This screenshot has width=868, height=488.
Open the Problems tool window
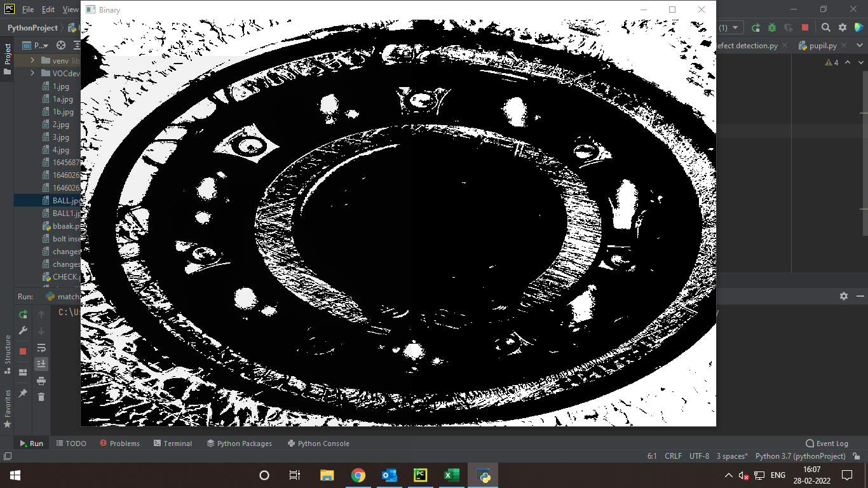pos(119,444)
